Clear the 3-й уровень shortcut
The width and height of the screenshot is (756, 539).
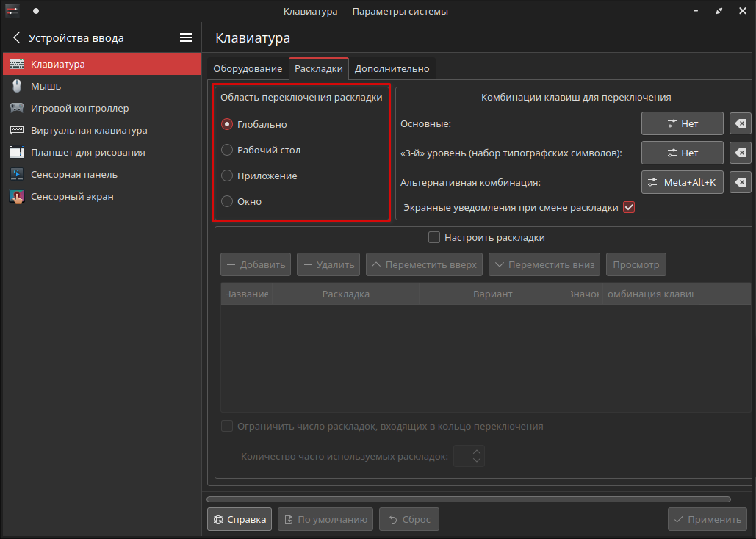[x=741, y=153]
